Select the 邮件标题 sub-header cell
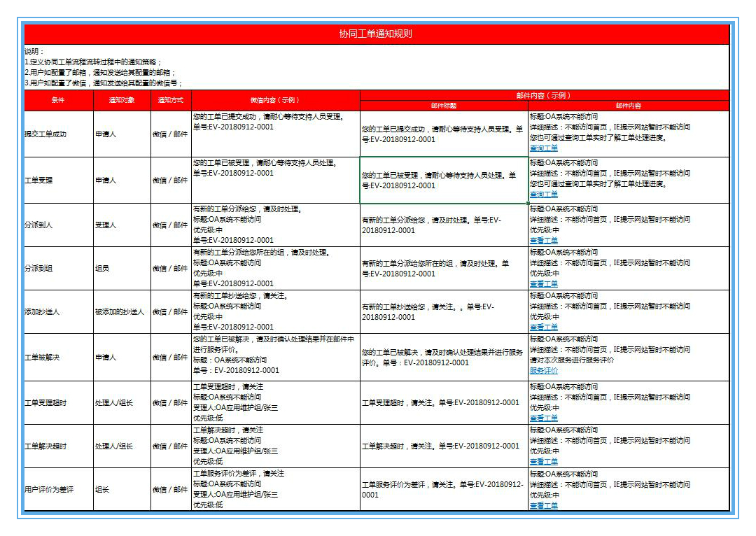This screenshot has width=756, height=536. tap(444, 106)
